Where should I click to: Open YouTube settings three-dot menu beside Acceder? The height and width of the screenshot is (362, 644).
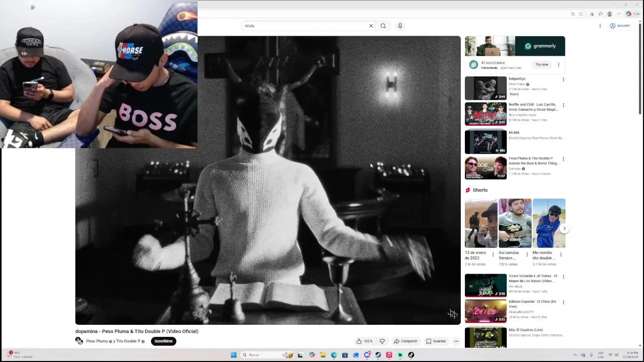coord(600,26)
